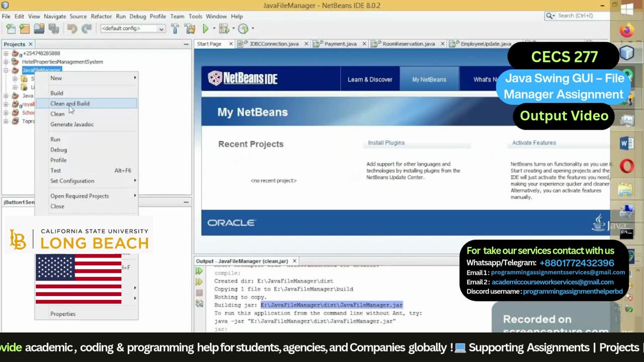
Task: Expand the Toprate project node at bottom
Action: 6,121
